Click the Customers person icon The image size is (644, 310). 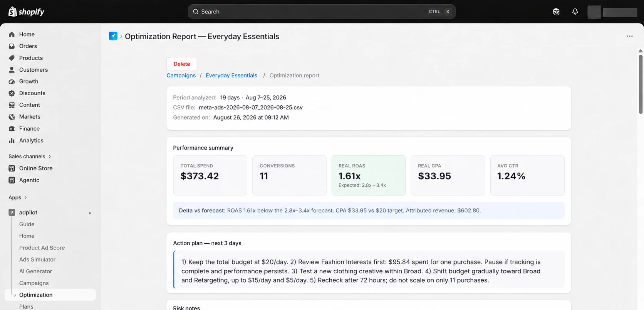coord(12,70)
